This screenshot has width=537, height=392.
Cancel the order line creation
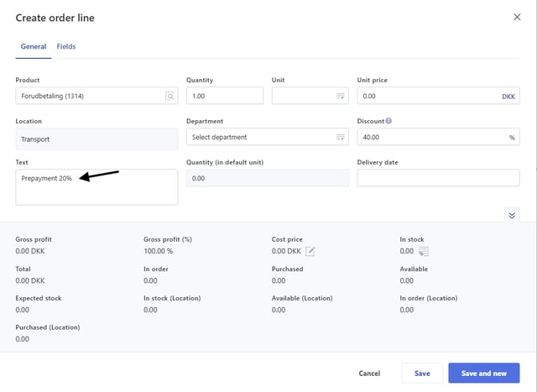(369, 373)
